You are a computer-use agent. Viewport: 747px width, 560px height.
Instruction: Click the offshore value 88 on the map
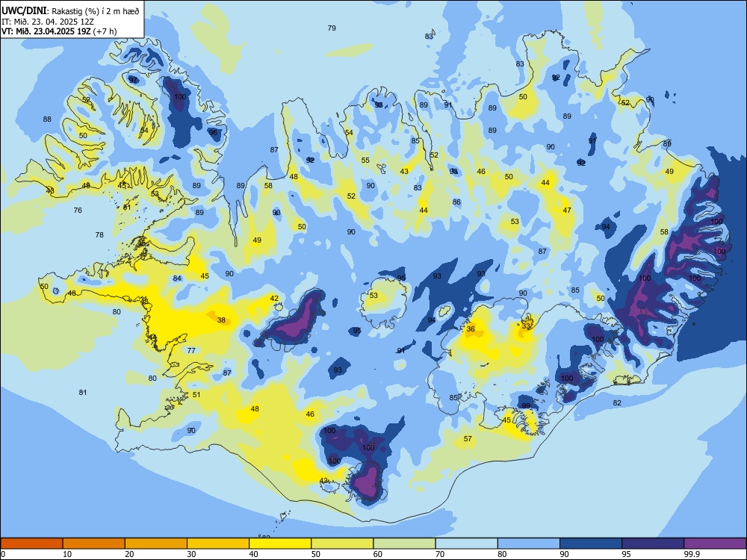click(x=47, y=119)
